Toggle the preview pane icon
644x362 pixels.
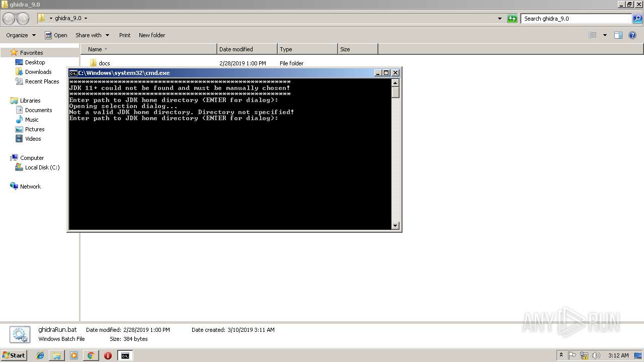618,35
